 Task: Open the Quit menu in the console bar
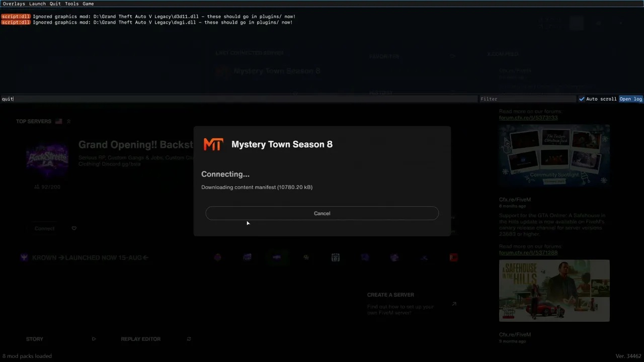[x=55, y=4]
